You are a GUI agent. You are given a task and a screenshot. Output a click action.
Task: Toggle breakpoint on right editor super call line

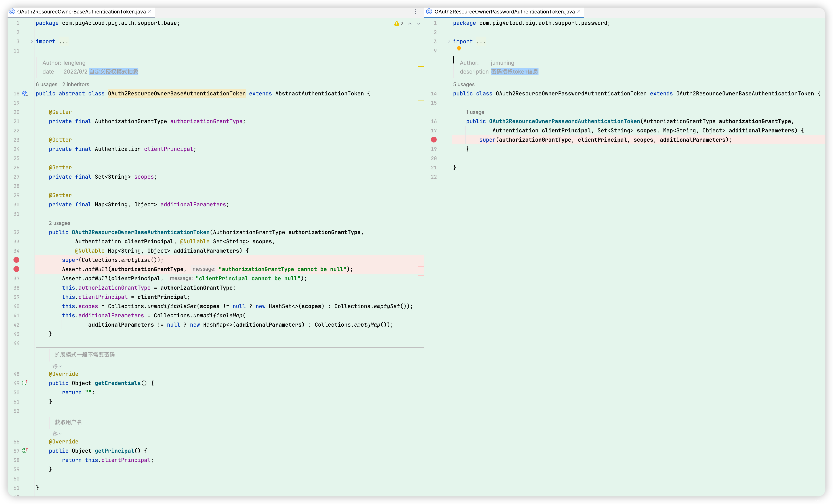[434, 140]
